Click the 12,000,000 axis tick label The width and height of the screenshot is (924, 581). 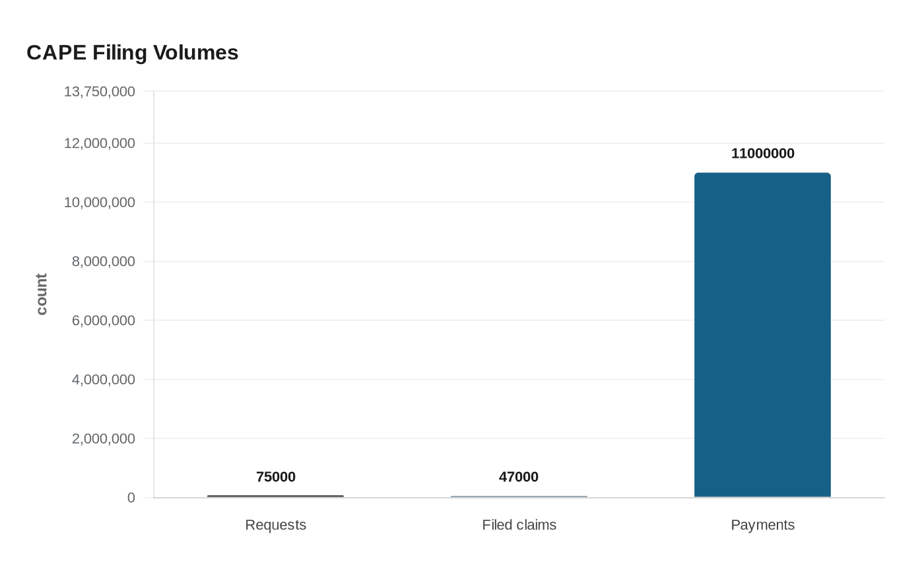click(x=100, y=143)
